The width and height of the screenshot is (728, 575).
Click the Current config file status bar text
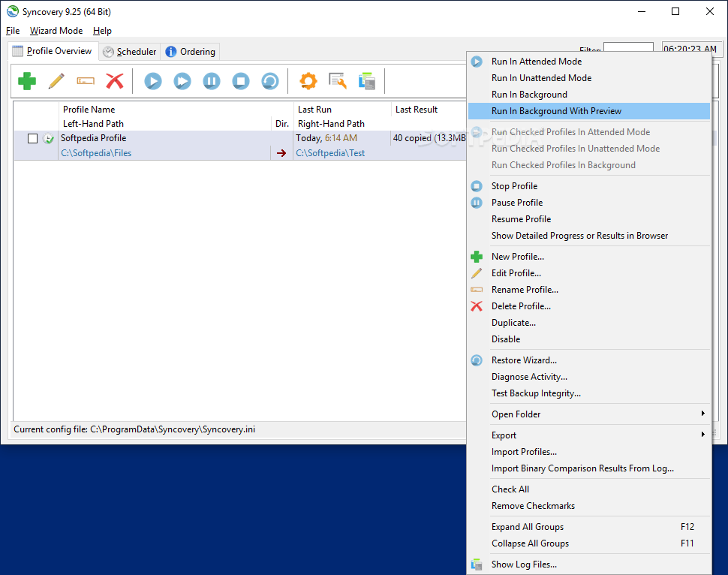(134, 429)
